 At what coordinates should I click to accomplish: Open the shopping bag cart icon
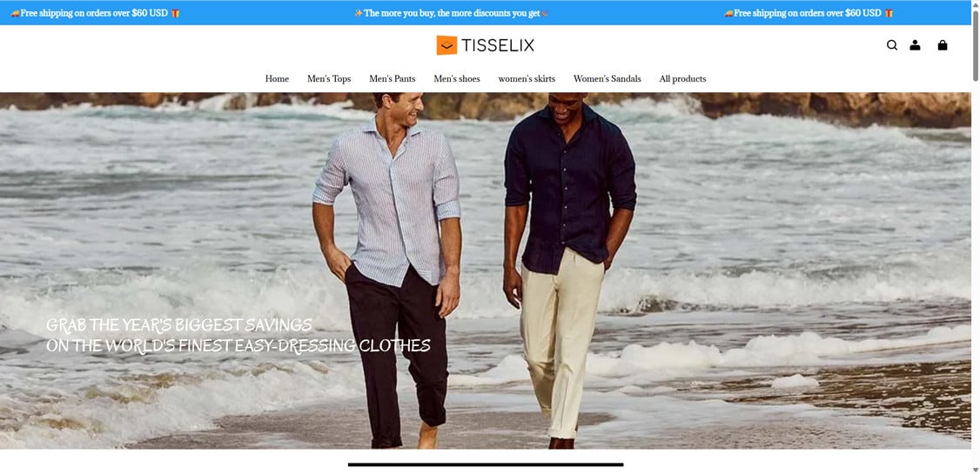tap(943, 45)
